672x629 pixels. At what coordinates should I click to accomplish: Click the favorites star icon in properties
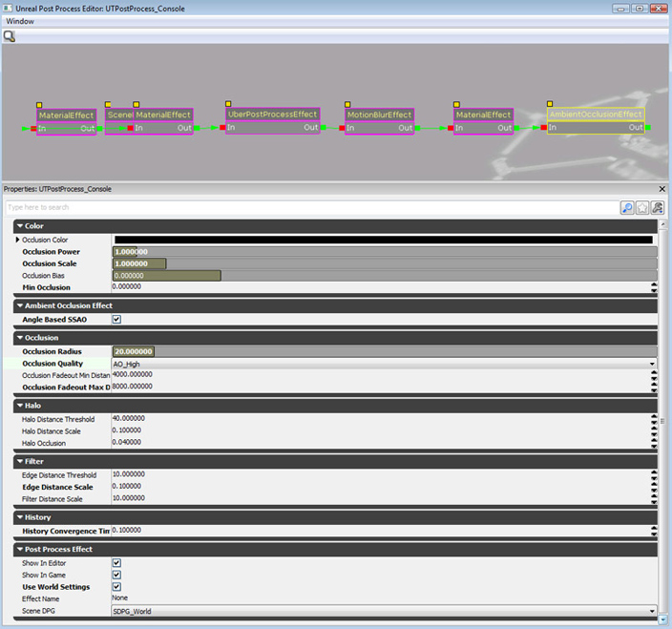(x=642, y=208)
